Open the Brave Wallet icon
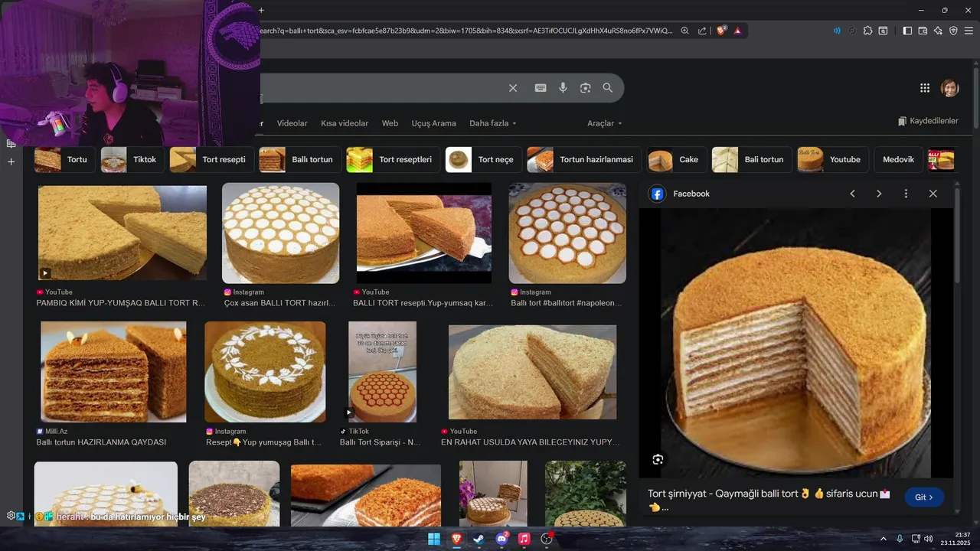Screen dimensions: 980x551 click(x=923, y=31)
